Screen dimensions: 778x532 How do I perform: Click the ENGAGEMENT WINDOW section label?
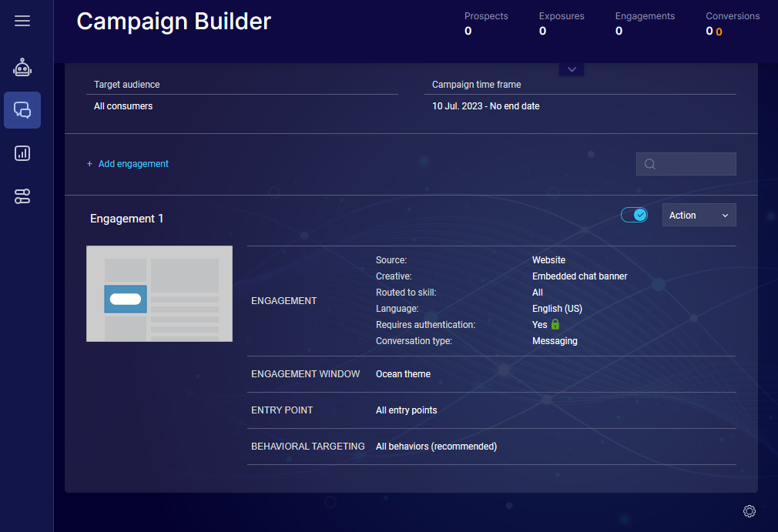[305, 374]
